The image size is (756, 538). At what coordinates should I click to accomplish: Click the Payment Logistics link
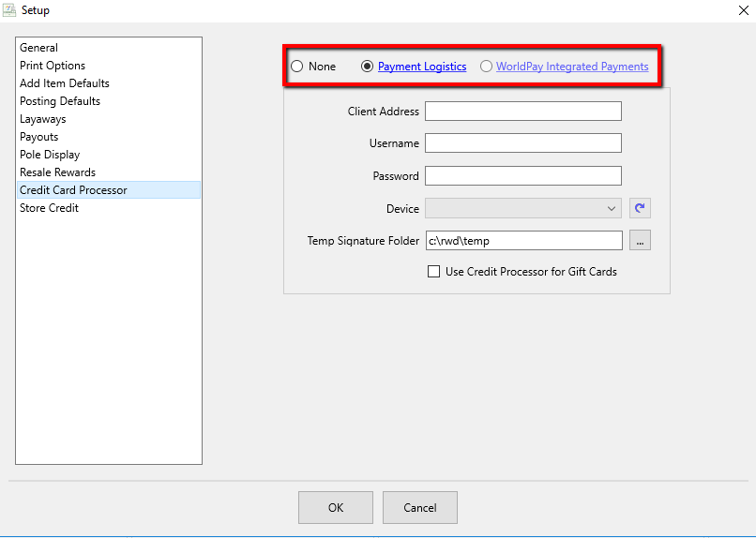[x=422, y=67]
